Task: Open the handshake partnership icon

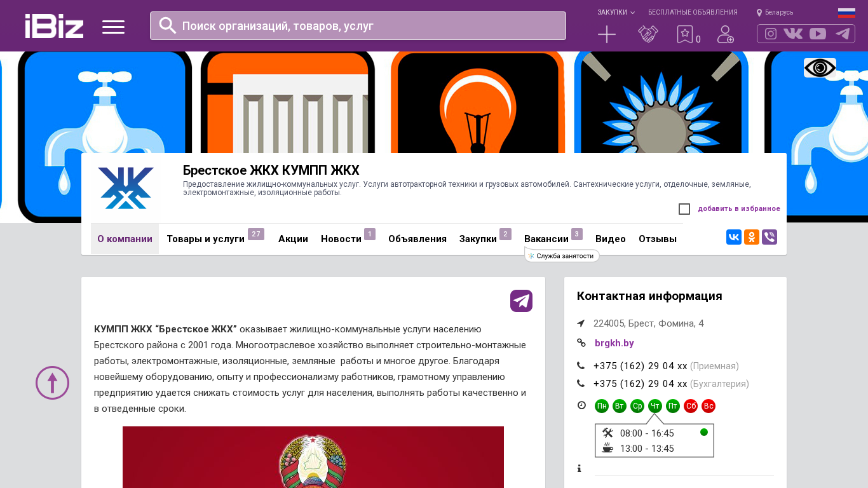Action: (648, 34)
